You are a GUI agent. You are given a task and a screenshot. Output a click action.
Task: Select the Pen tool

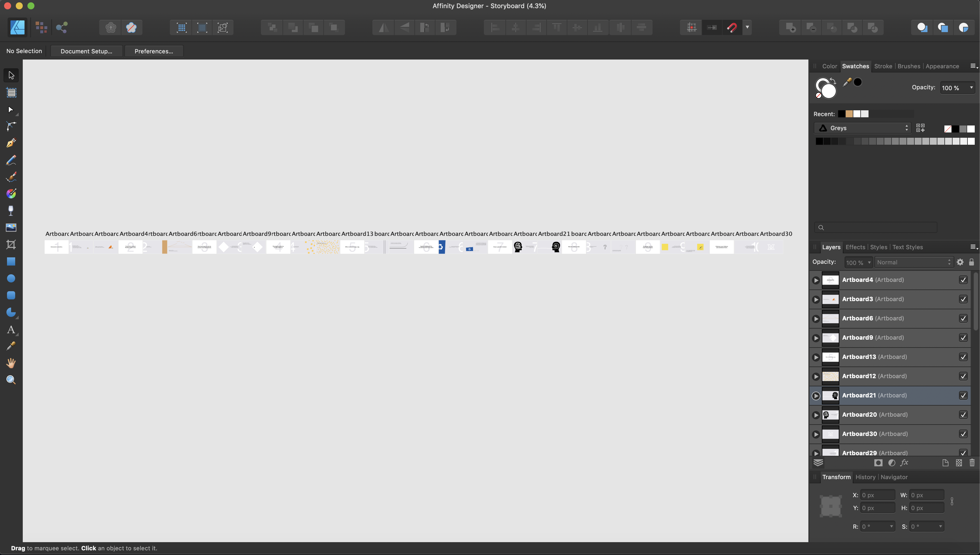tap(10, 144)
